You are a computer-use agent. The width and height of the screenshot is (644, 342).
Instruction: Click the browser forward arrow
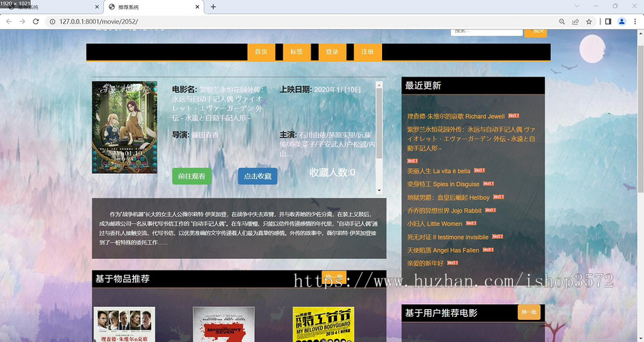pos(22,21)
